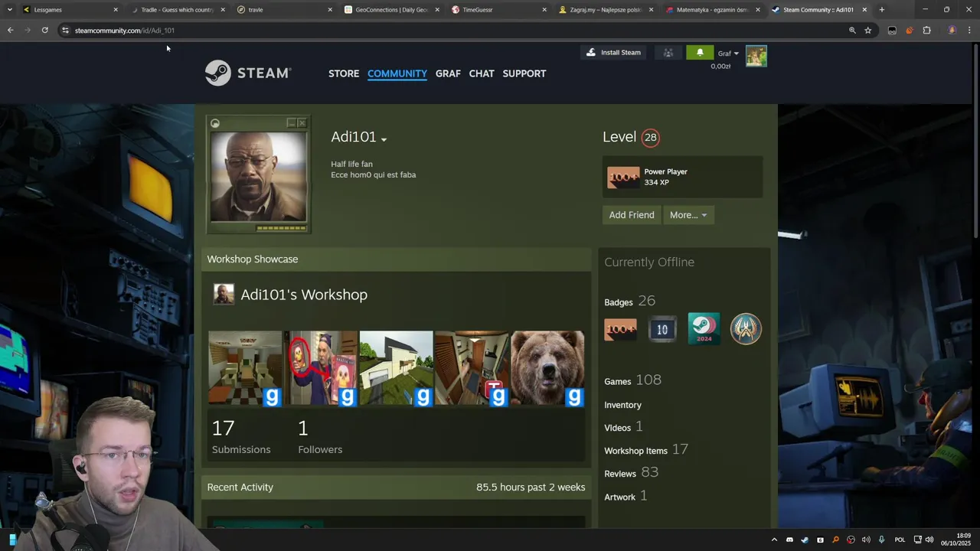
Task: Open the tab search dropdown arrow
Action: [9, 10]
